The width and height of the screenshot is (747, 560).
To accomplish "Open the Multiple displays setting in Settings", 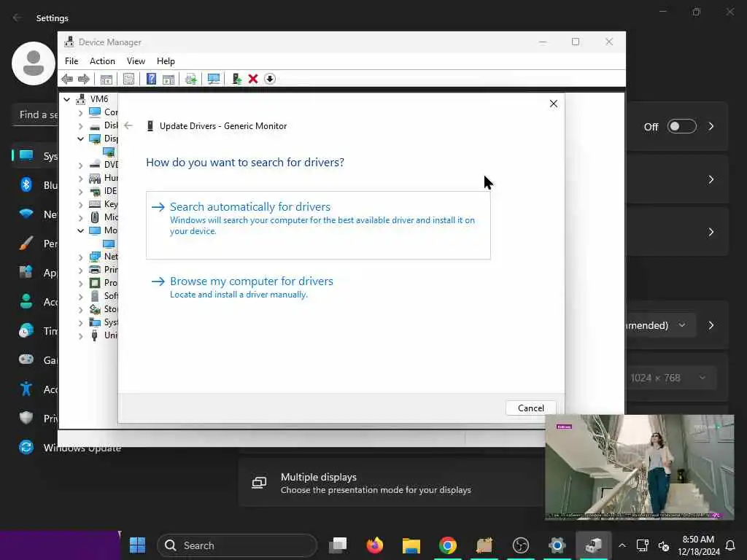I will point(391,483).
